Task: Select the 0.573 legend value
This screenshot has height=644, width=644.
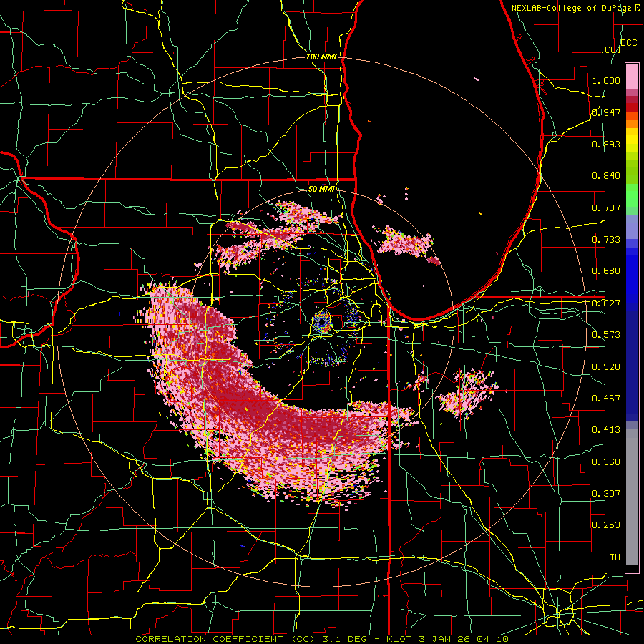Action: pyautogui.click(x=606, y=335)
